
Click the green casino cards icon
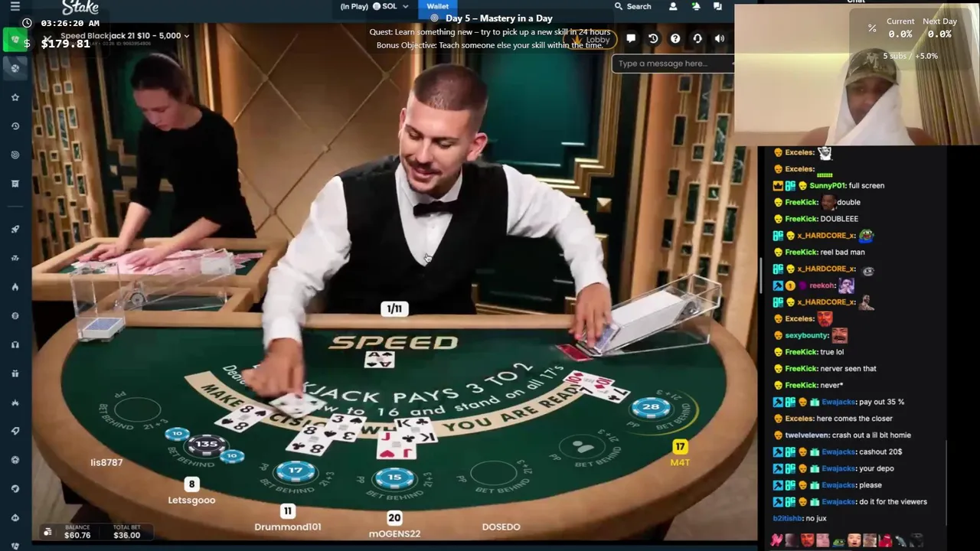pyautogui.click(x=15, y=39)
